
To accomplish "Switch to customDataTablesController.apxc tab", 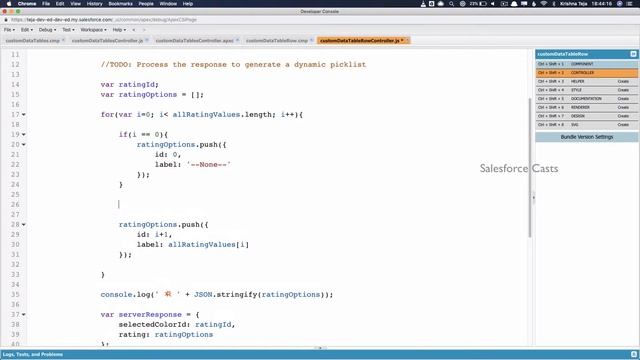I will pyautogui.click(x=194, y=40).
